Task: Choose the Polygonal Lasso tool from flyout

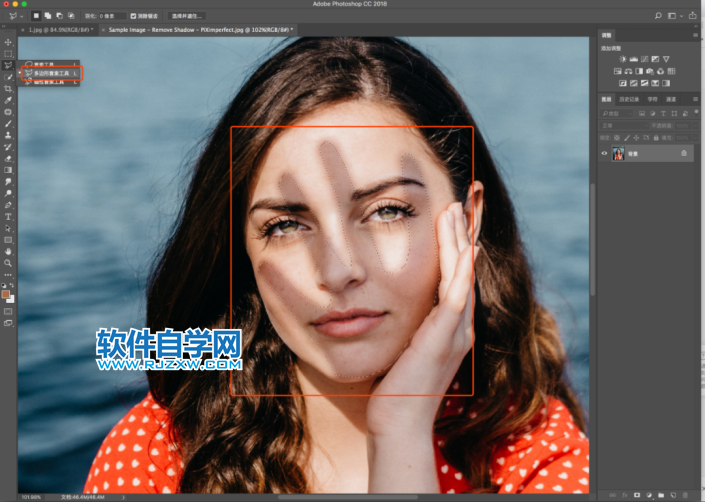Action: (49, 73)
